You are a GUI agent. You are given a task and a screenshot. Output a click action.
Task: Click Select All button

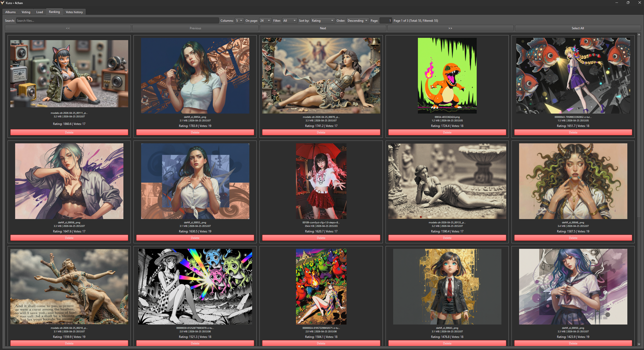pyautogui.click(x=578, y=28)
